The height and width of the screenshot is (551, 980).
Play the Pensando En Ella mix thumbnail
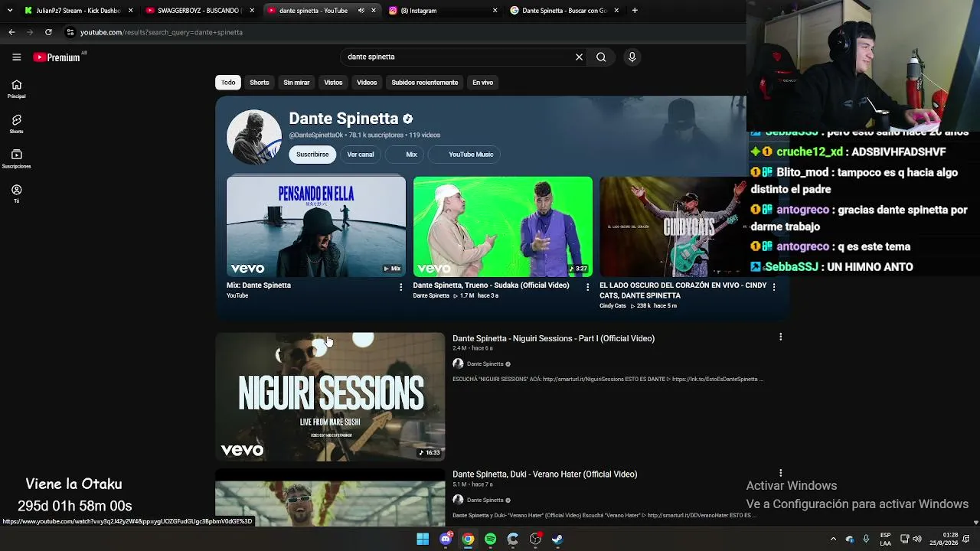[316, 227]
